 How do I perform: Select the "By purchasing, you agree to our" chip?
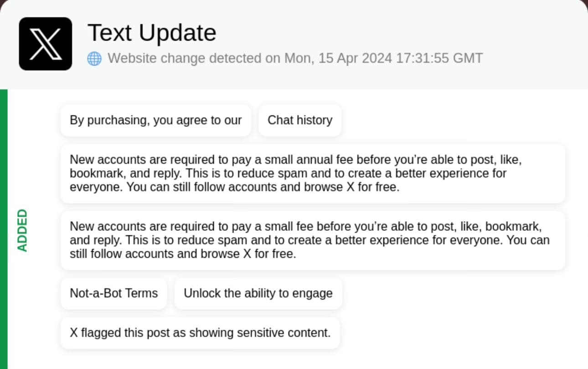(x=155, y=120)
